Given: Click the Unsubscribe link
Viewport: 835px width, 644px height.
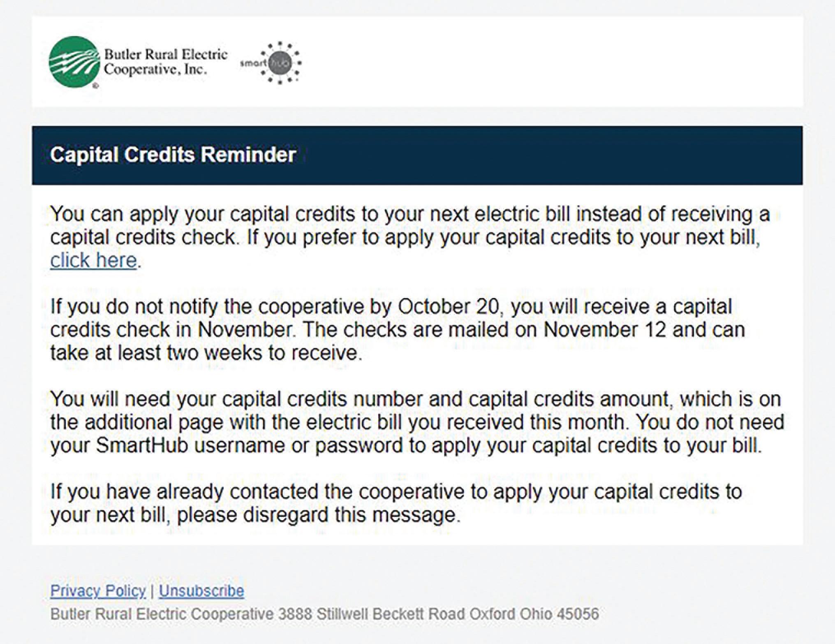Looking at the screenshot, I should (x=201, y=591).
